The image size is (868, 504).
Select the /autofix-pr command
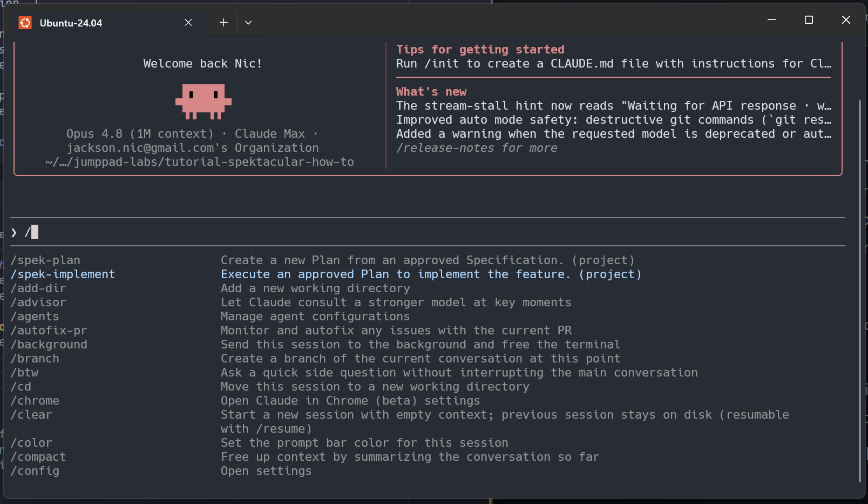(x=49, y=331)
